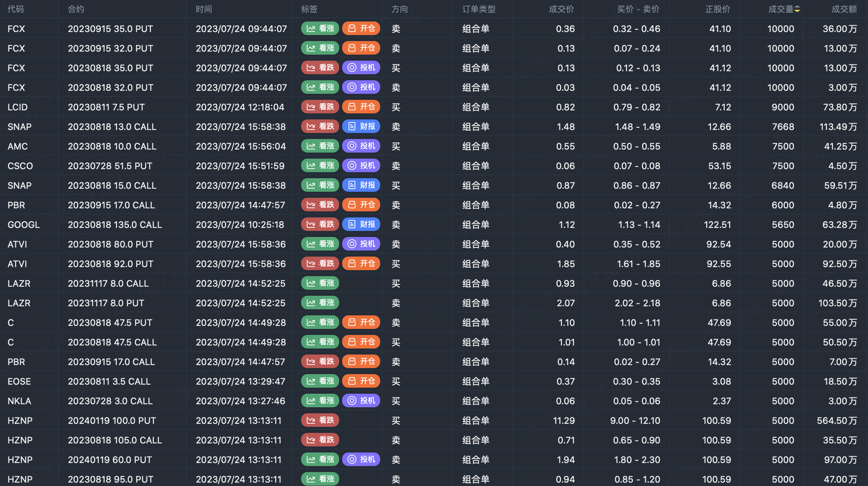Click timestamp 2023/07/24 10:25:18

[x=240, y=225]
